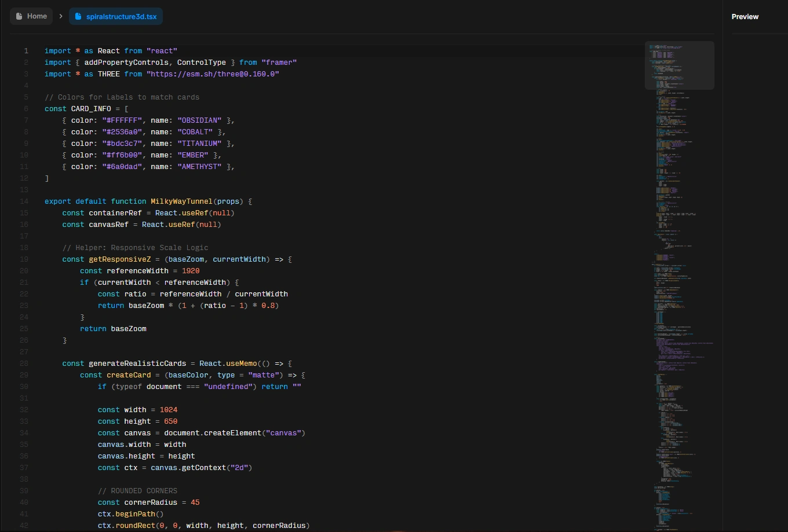
Task: Click line number 28 in the gutter
Action: coord(24,364)
